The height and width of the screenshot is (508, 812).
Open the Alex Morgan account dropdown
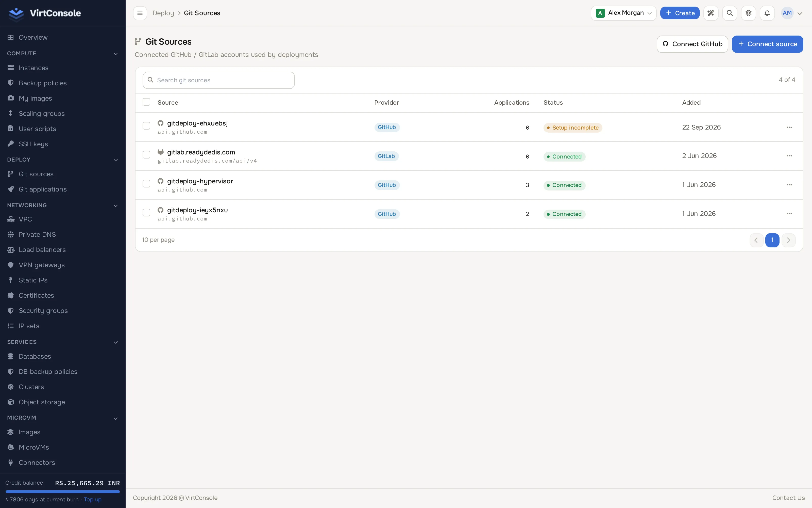point(623,13)
